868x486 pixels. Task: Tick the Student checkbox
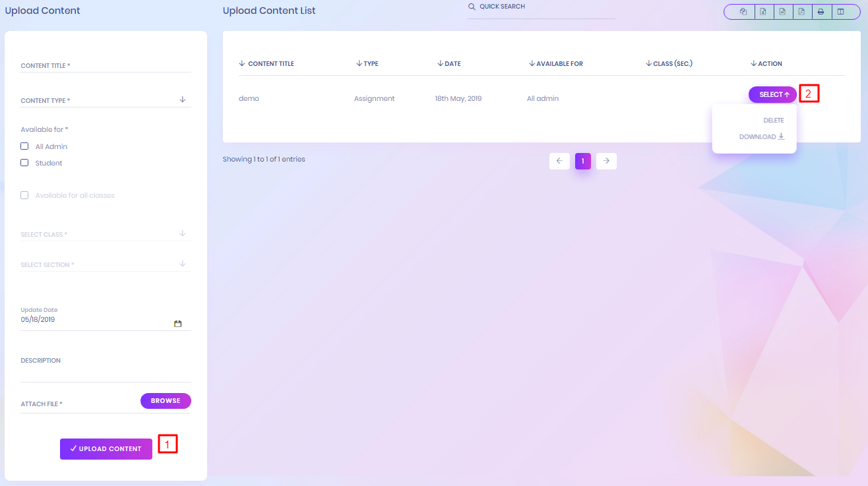click(x=25, y=163)
